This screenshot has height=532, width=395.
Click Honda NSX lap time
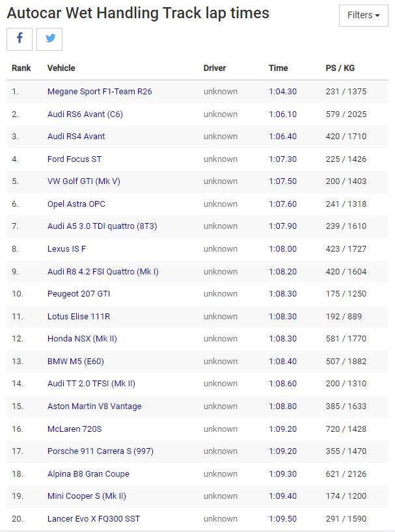[282, 339]
